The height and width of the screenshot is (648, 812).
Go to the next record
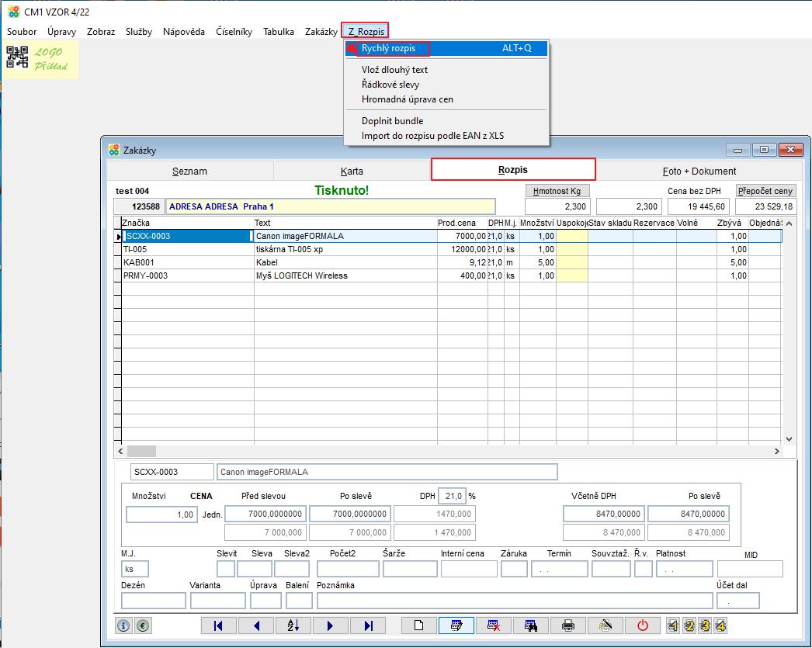pos(331,625)
